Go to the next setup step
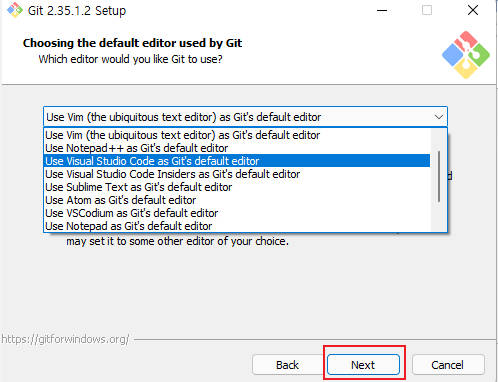 (363, 365)
